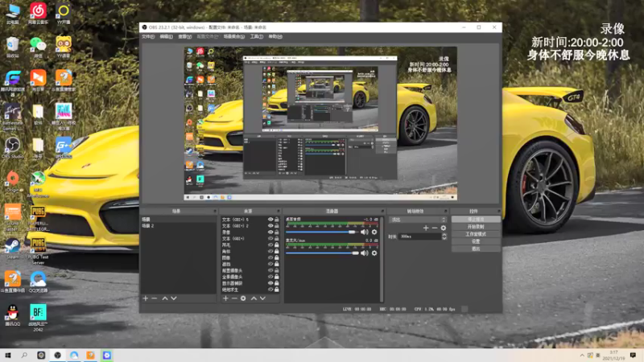Open the 查看(V) menu

click(185, 37)
